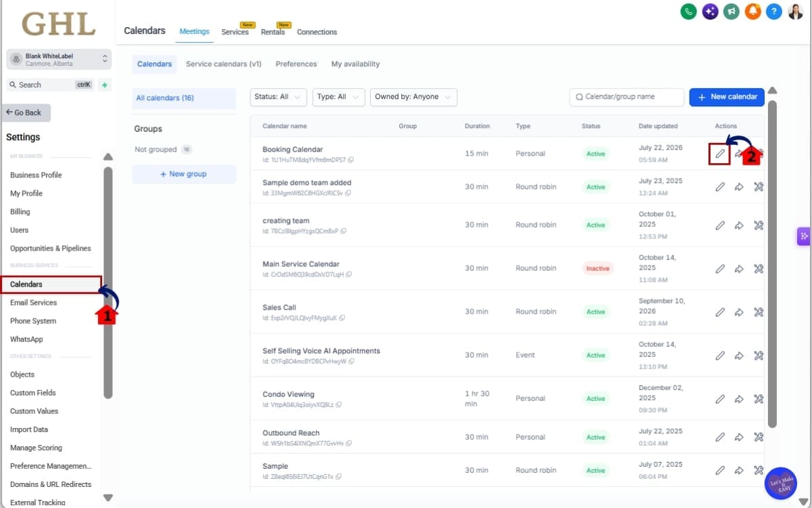Open the user profile avatar
This screenshot has height=508, width=812.
(795, 11)
